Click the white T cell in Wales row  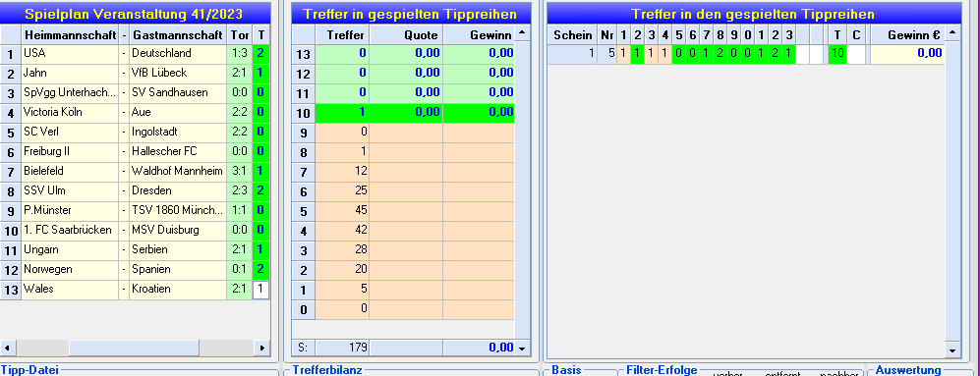[x=261, y=290]
